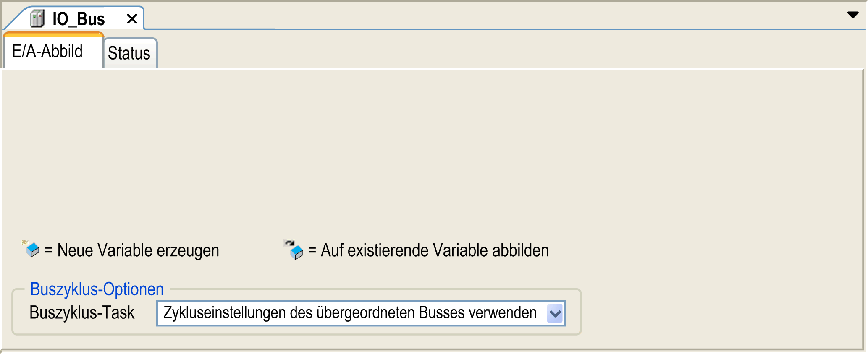Click the Zykluseinstellungen combo box text

tap(350, 313)
